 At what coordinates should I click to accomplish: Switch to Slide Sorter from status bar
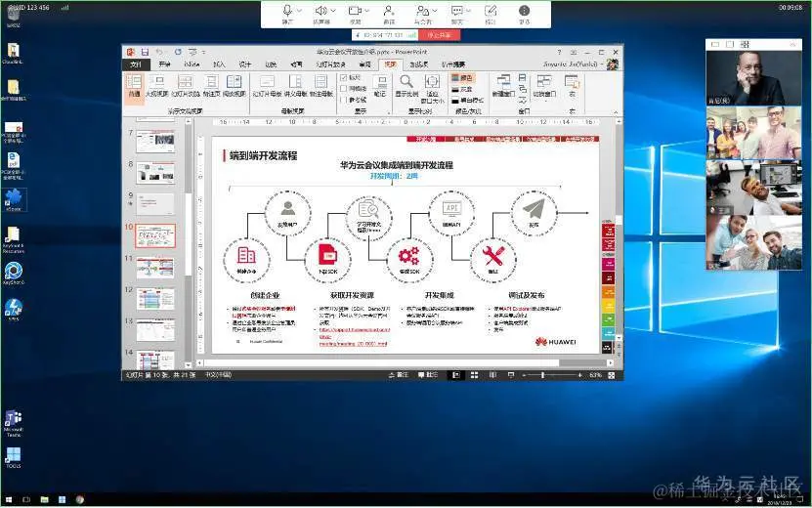click(x=474, y=375)
